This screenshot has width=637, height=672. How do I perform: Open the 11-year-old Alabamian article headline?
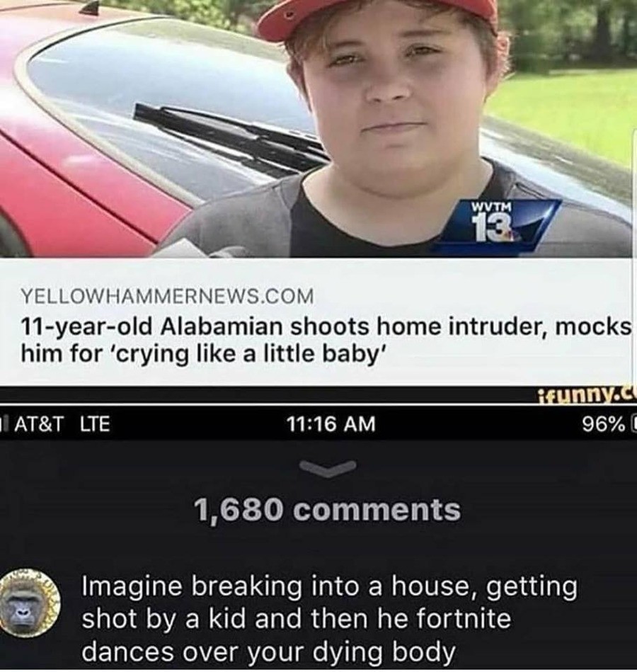326,341
